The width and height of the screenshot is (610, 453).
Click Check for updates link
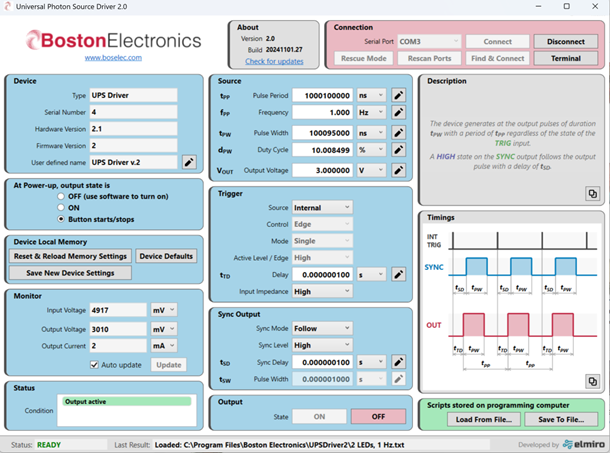pyautogui.click(x=274, y=61)
